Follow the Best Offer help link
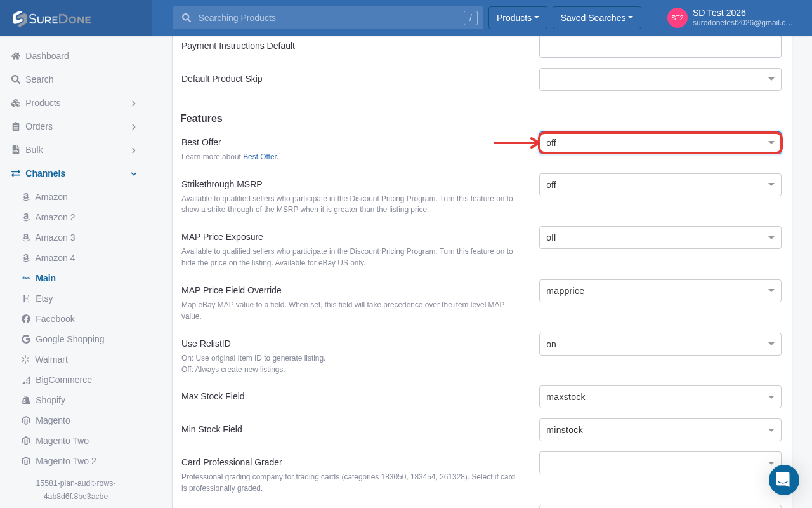812x508 pixels. [x=260, y=157]
